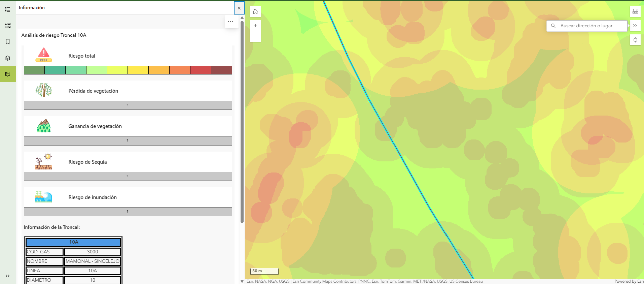
Task: Pick the bright red risk scale swatch
Action: click(201, 70)
